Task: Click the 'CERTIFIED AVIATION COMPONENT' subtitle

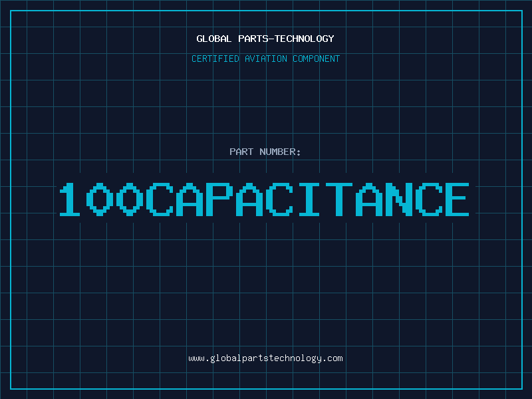Action: (x=265, y=59)
